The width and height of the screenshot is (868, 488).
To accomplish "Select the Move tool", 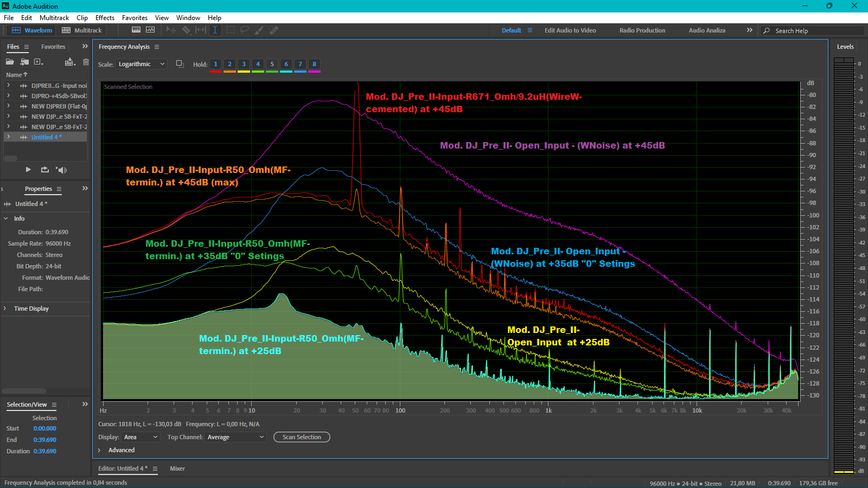I will coord(171,30).
